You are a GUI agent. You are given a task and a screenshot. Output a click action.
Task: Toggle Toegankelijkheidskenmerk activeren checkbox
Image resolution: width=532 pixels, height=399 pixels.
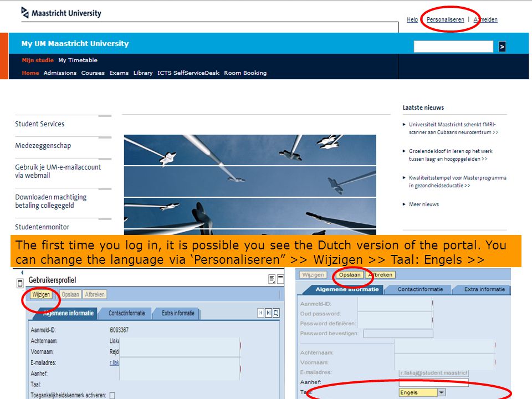(112, 395)
